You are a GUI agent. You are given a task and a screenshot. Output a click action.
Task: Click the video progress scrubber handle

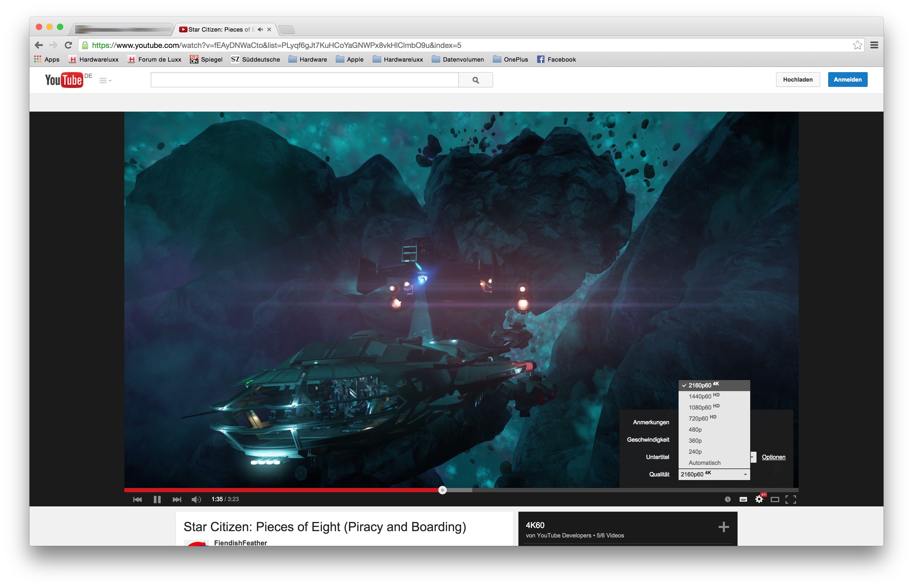pos(442,490)
